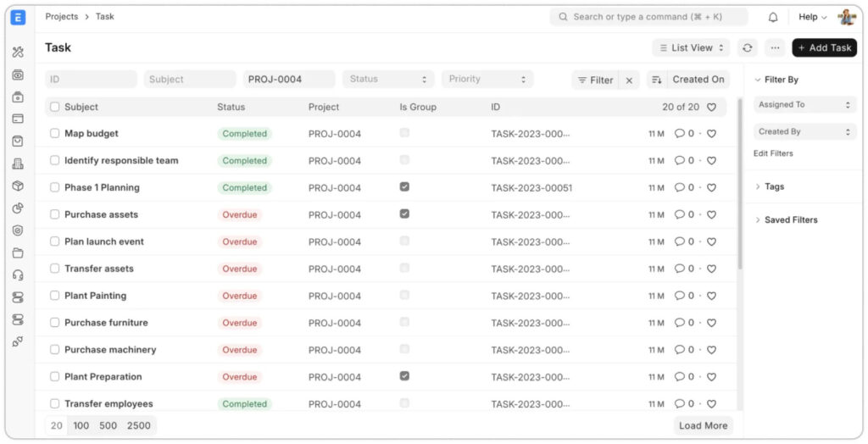Click the sort direction toggle icon
This screenshot has width=868, height=444.
[657, 80]
